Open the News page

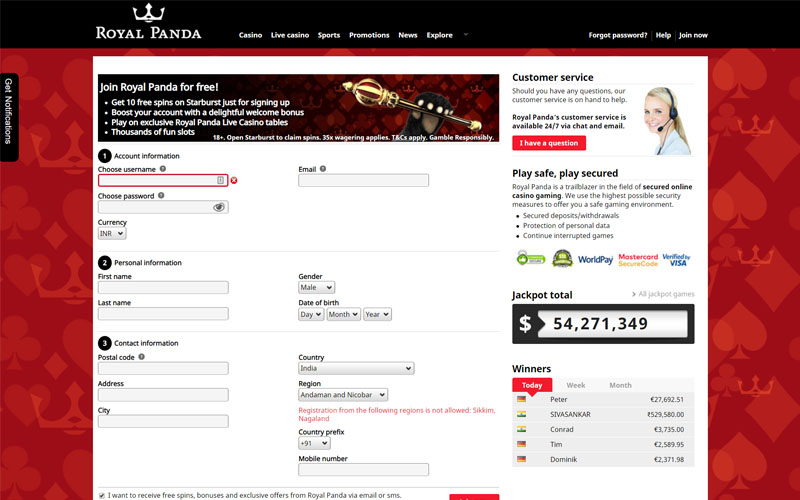click(408, 35)
